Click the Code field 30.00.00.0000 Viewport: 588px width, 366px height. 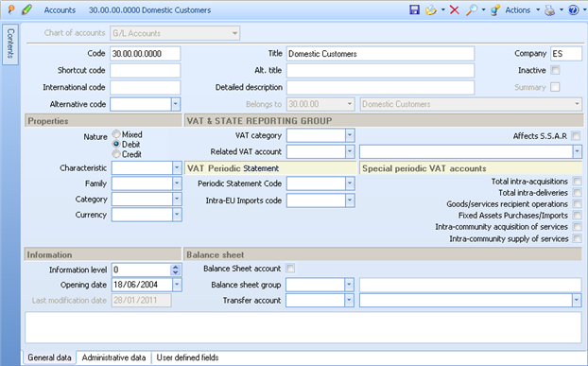[146, 54]
